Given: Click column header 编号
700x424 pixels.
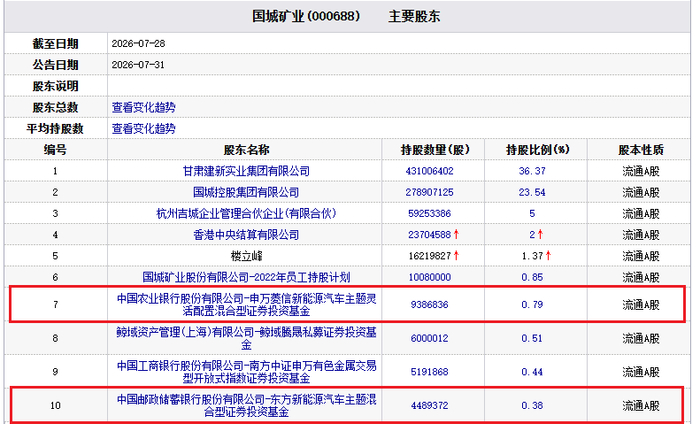Looking at the screenshot, I should (55, 150).
